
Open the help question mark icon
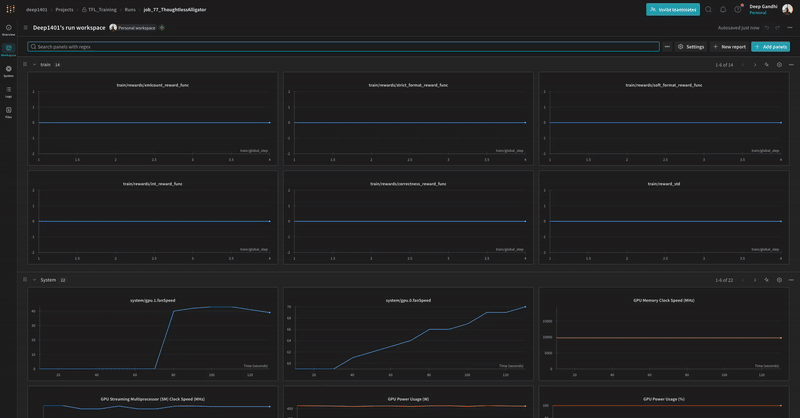coord(738,9)
